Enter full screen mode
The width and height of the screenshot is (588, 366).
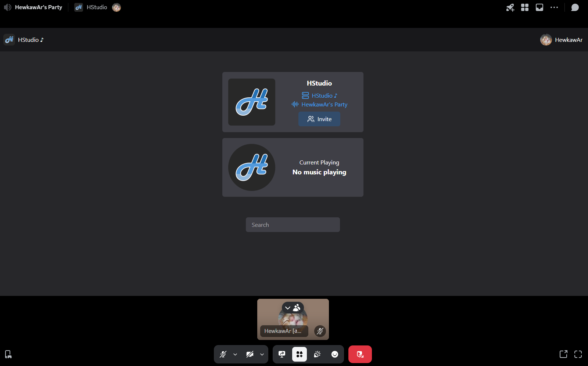tap(578, 354)
